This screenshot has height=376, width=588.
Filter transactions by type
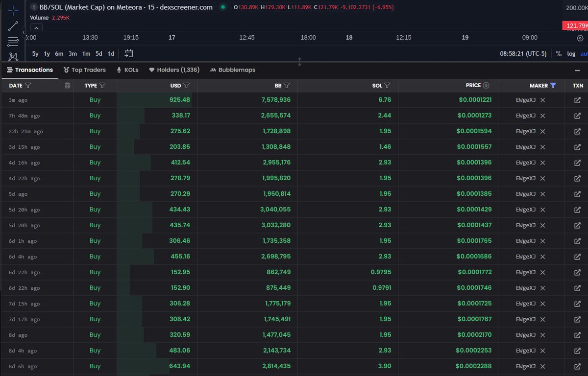coord(102,85)
